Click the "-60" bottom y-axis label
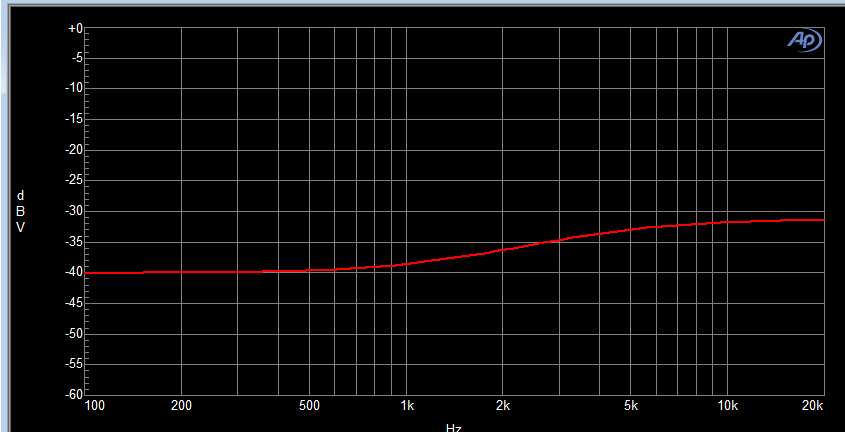 74,394
